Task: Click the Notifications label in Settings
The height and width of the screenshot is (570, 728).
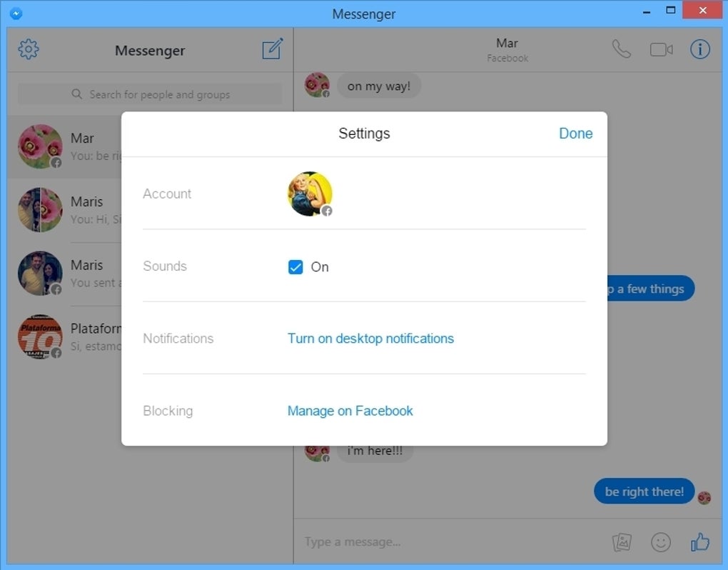Action: [178, 338]
